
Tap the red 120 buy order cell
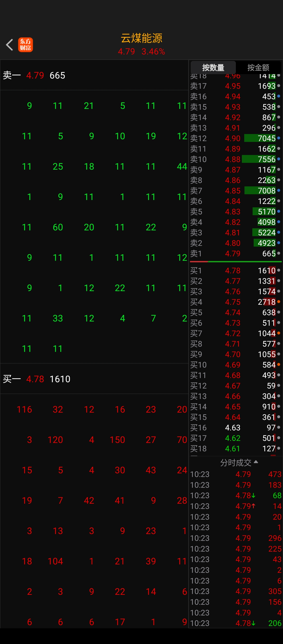click(x=55, y=440)
